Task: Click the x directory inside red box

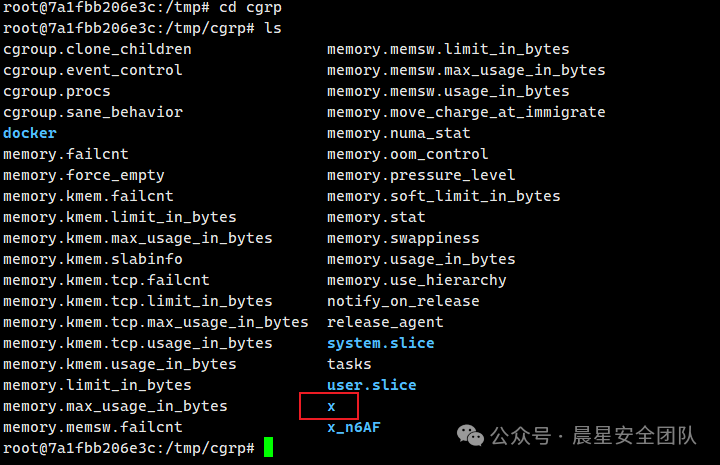Action: 331,406
